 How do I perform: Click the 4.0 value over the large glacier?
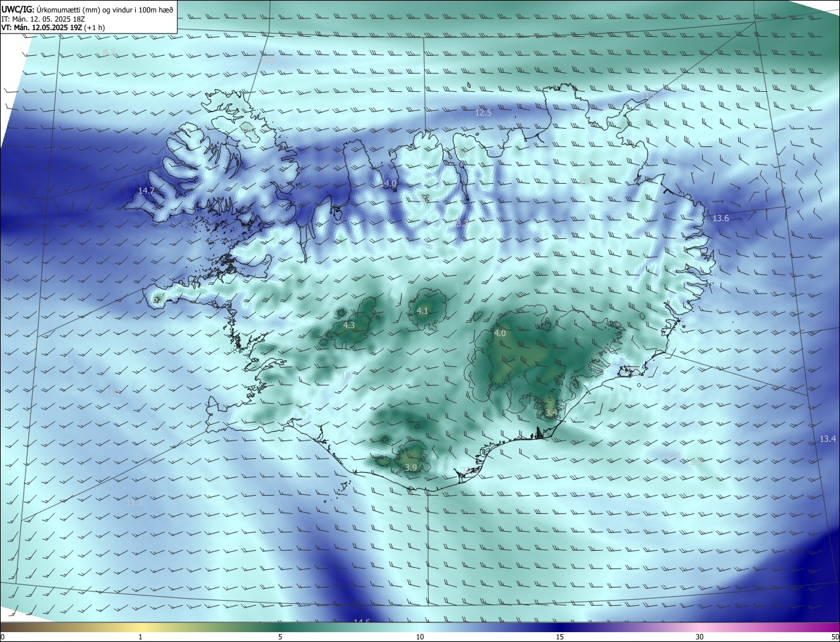pos(500,333)
